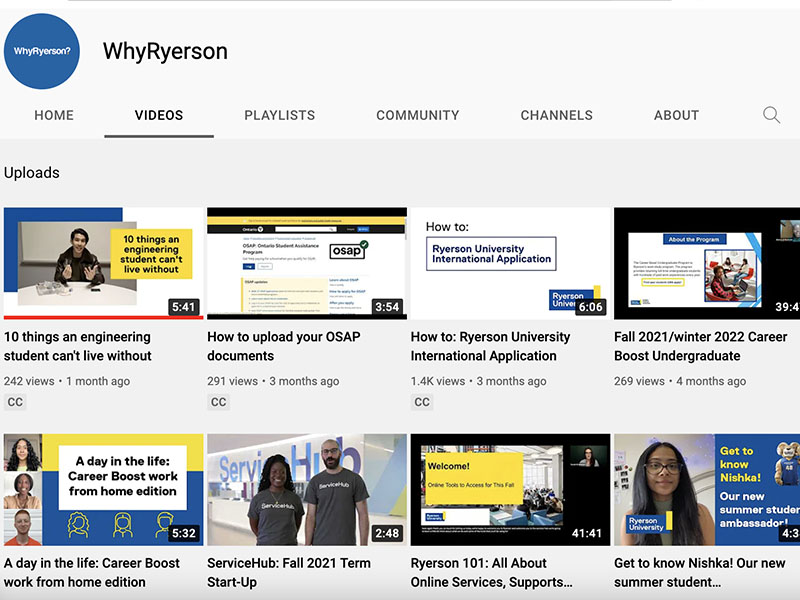800x600 pixels.
Task: Click CC badge under engineering student video
Action: [x=15, y=402]
